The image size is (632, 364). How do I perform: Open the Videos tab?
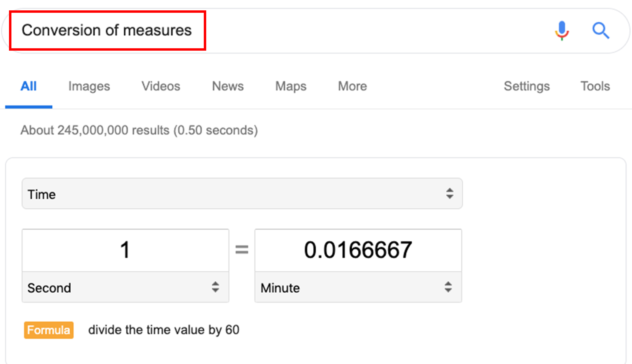click(x=161, y=86)
